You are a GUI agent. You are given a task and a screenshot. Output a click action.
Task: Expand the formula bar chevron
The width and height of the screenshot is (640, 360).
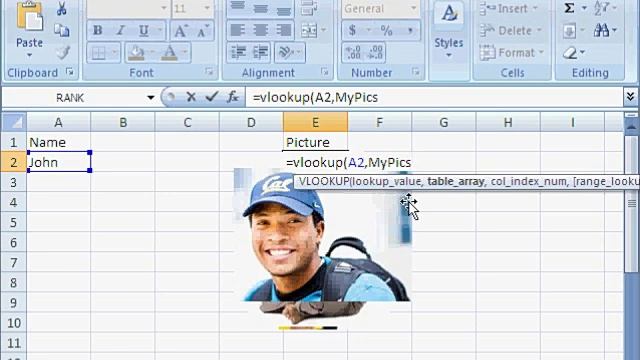pos(630,97)
